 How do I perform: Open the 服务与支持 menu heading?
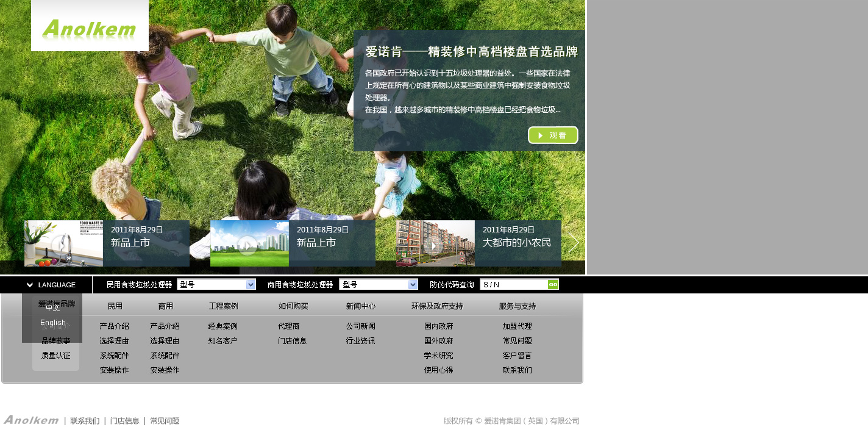point(518,306)
